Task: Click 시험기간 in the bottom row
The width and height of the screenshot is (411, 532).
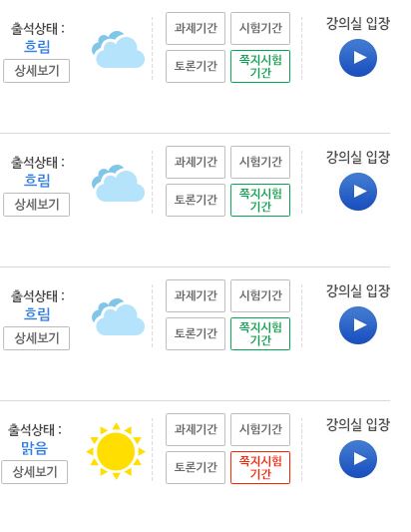Action: [x=260, y=429]
